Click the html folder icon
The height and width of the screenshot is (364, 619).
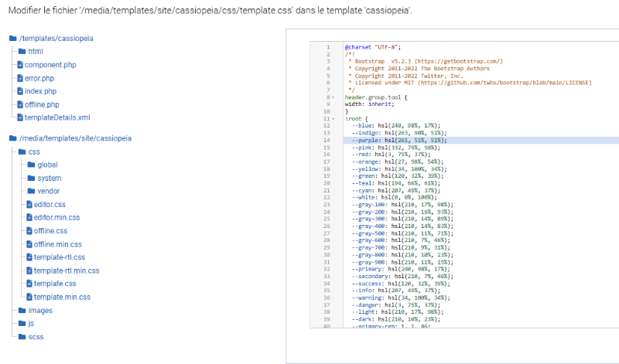tap(22, 51)
